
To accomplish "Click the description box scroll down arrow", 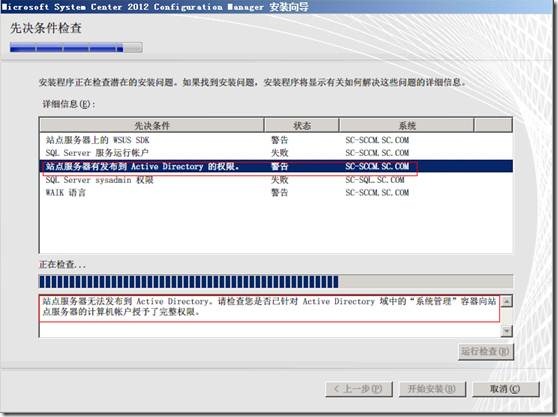I will coord(506,331).
